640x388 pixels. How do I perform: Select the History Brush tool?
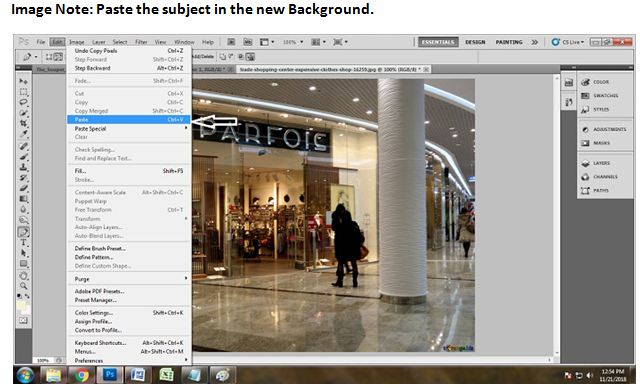coord(23,178)
